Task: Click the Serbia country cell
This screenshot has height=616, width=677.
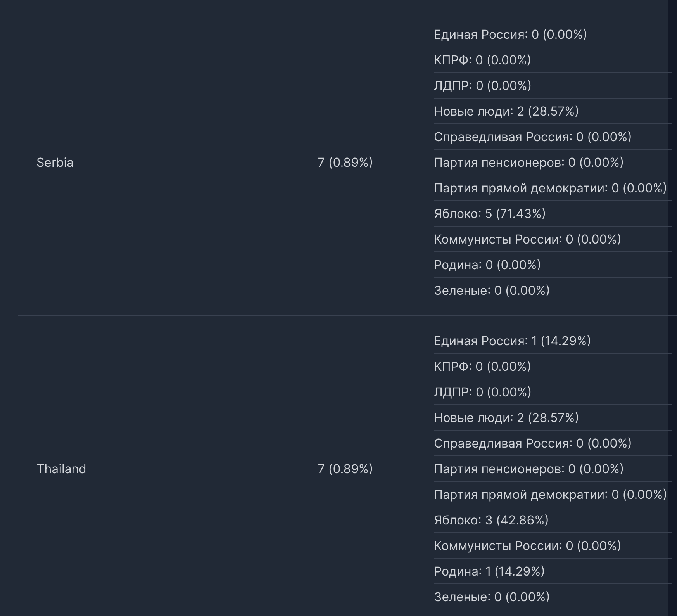Action: point(55,162)
